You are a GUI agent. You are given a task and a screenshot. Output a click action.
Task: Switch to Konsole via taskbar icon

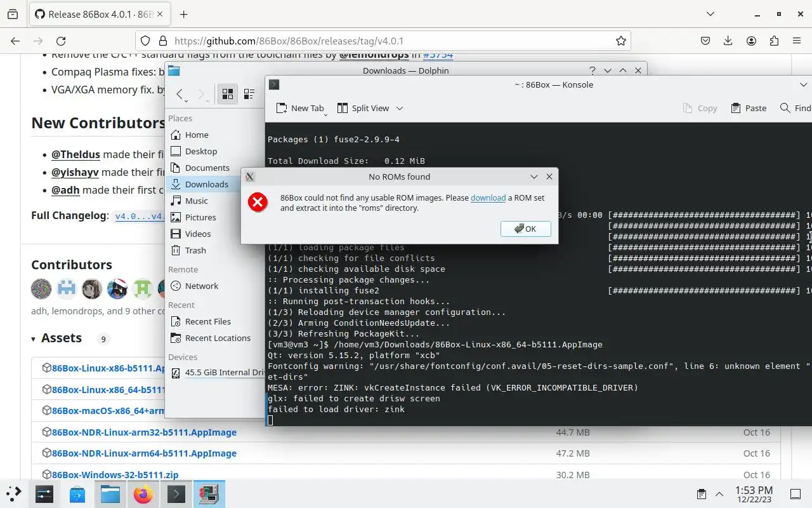tap(176, 493)
